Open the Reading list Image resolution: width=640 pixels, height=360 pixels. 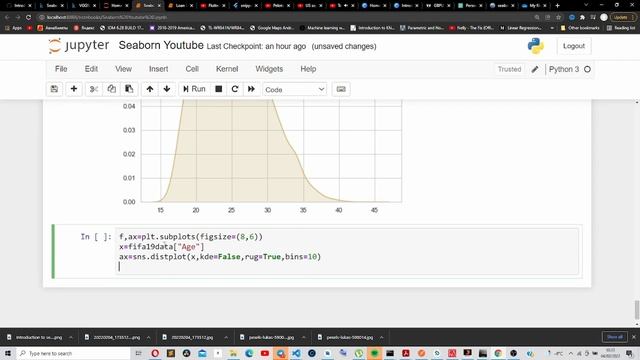621,28
